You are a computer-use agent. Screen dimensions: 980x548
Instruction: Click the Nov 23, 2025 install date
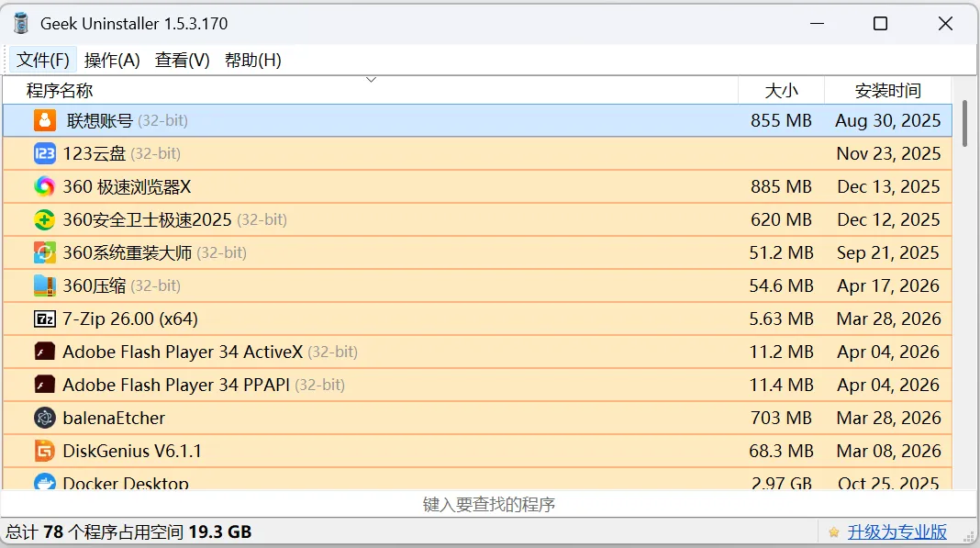coord(888,153)
